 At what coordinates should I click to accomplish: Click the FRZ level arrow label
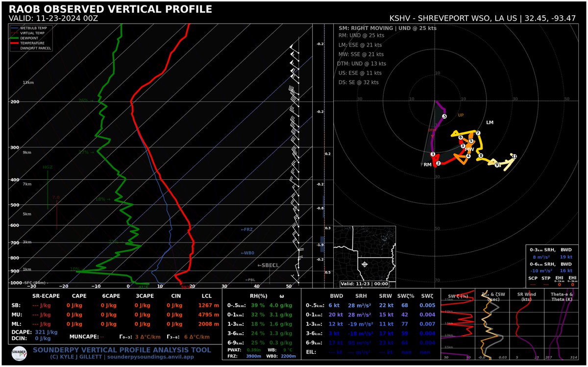(246, 229)
